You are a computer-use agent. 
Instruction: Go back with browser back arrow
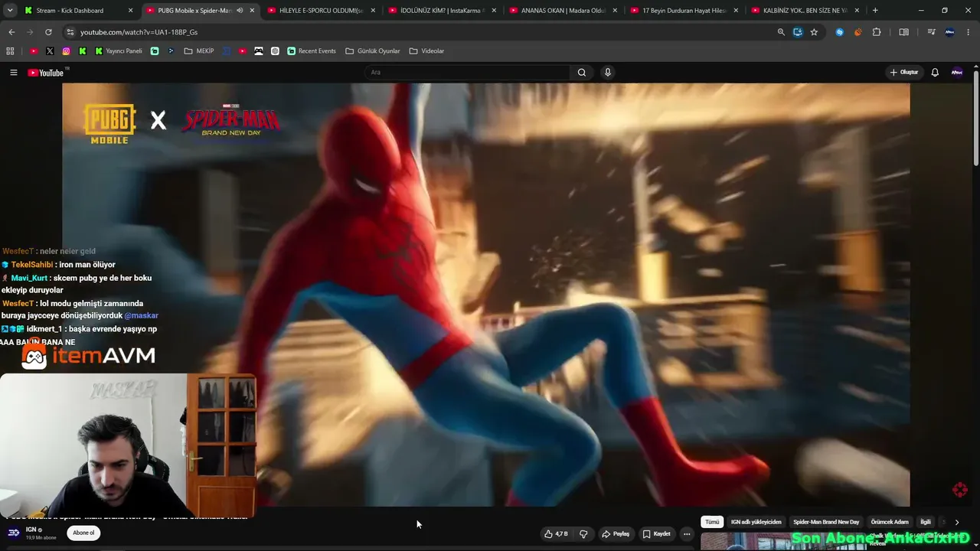[x=11, y=32]
